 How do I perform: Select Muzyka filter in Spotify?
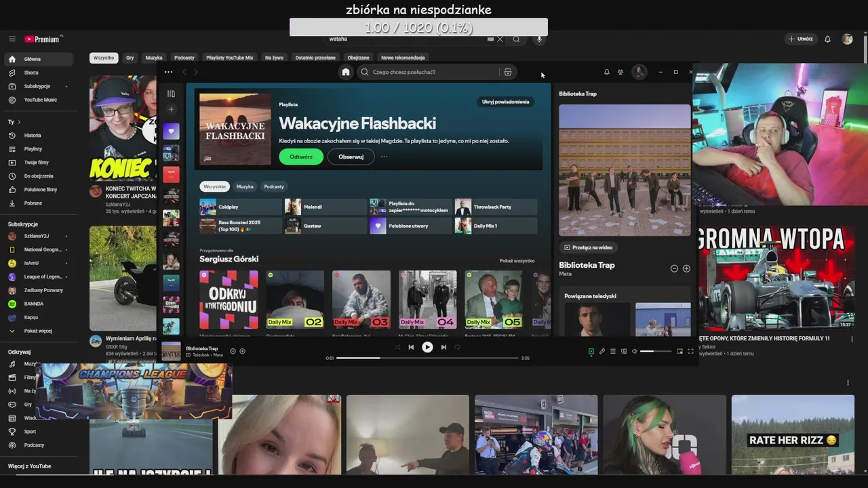click(245, 186)
